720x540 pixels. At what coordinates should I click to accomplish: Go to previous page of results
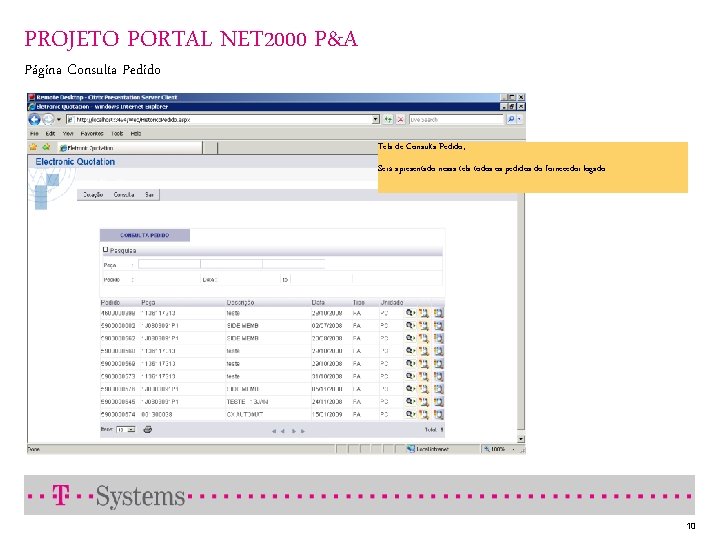[x=283, y=431]
